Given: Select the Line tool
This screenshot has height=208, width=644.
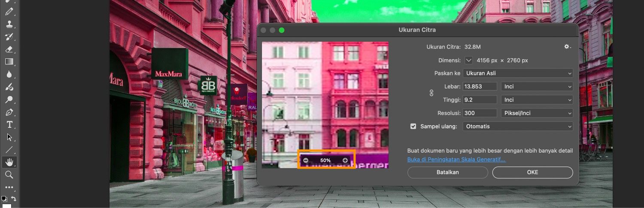Looking at the screenshot, I should click(x=9, y=150).
